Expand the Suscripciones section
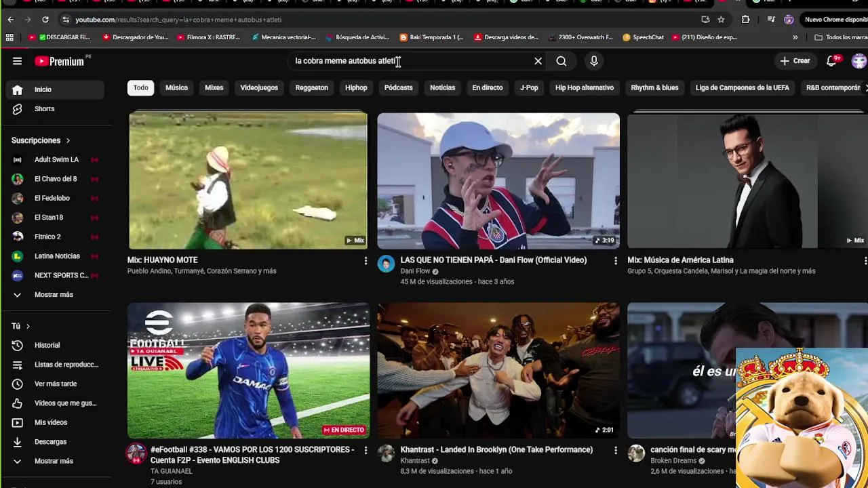868x488 pixels. (x=41, y=140)
